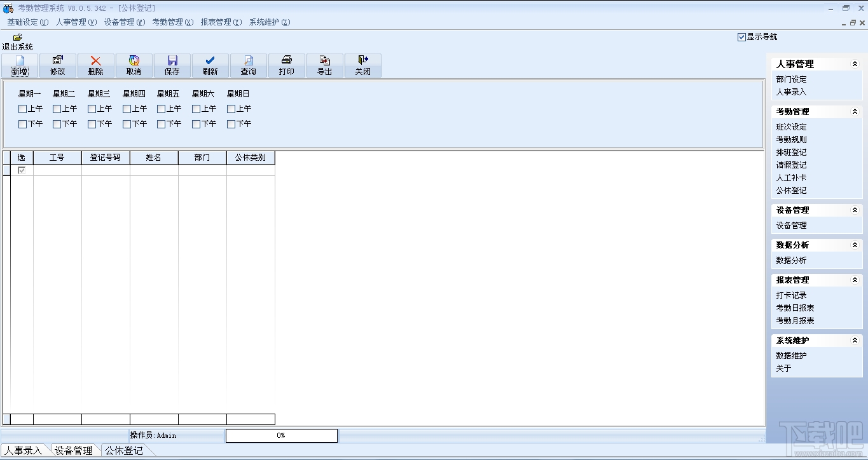The width and height of the screenshot is (868, 460).
Task: Click the 删除 (delete) red X icon
Action: coord(96,60)
